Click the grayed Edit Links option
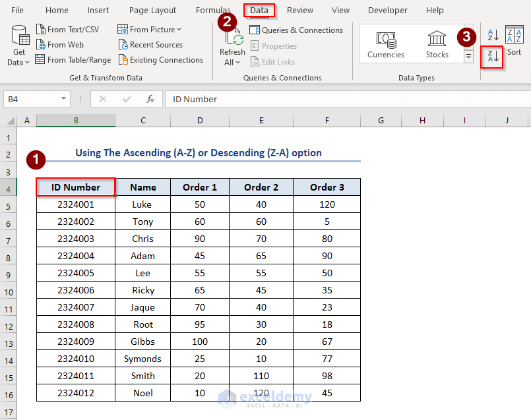Image resolution: width=531 pixels, height=420 pixels. coord(272,61)
